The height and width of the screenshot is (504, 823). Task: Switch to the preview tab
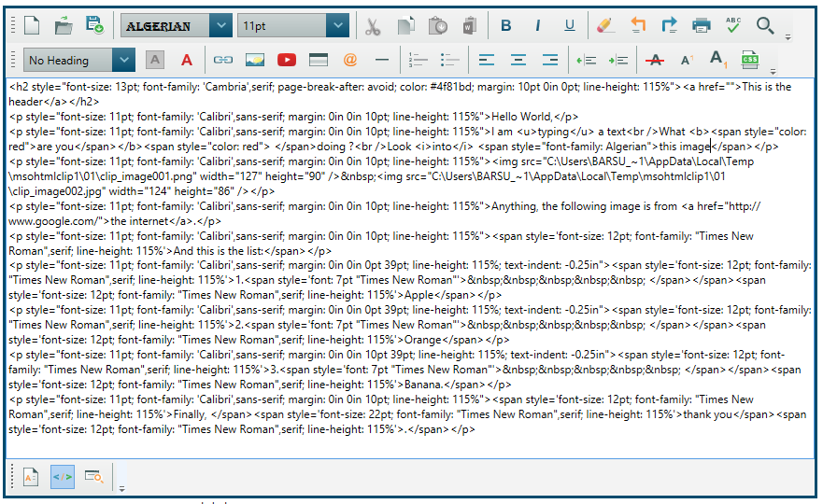point(93,477)
